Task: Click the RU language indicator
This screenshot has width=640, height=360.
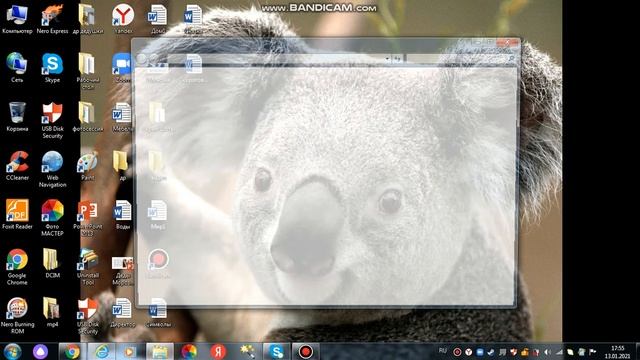Action: tap(443, 351)
